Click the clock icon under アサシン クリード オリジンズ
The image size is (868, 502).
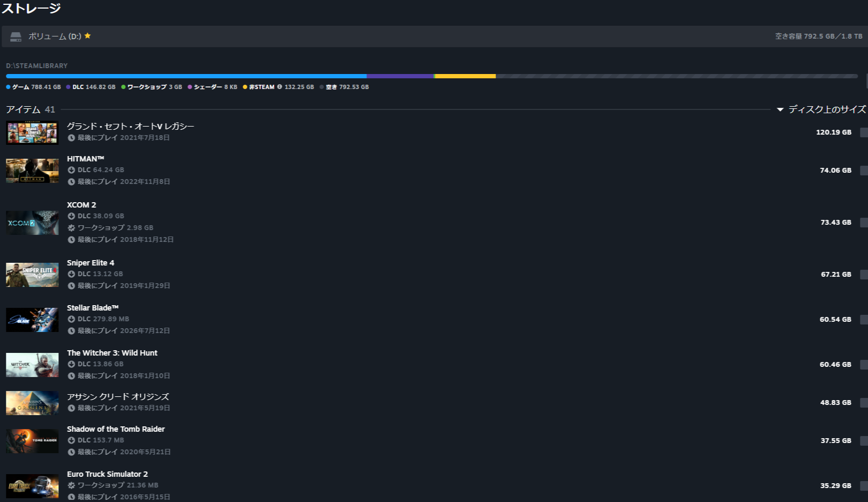[x=71, y=408]
